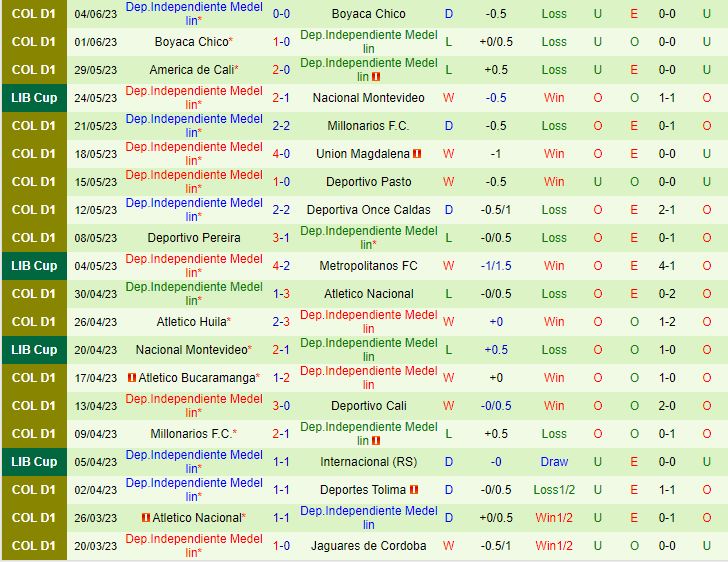Click handicap -1/1.5 in Metropolitanos row
Image resolution: width=728 pixels, height=562 pixels.
tap(496, 266)
